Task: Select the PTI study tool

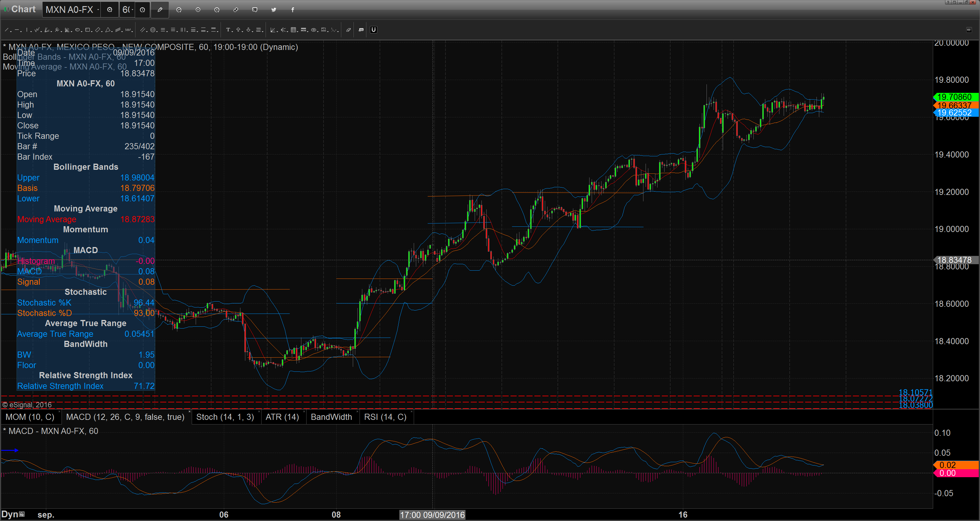Action: point(324,30)
